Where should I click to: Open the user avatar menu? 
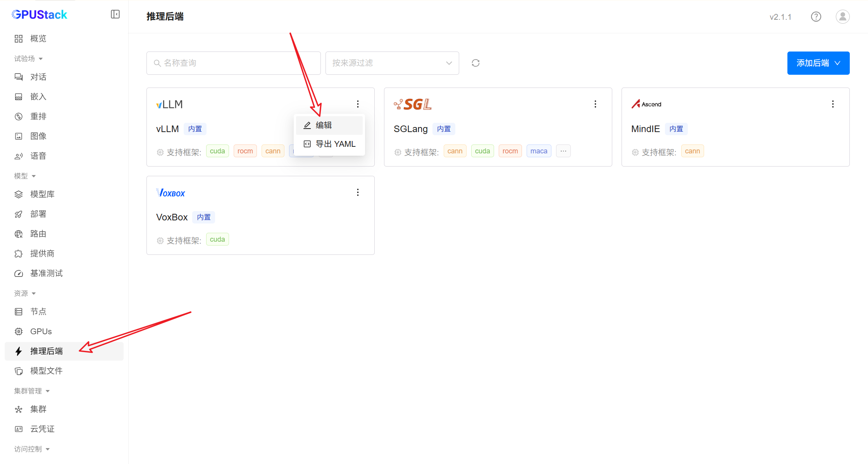[x=842, y=17]
